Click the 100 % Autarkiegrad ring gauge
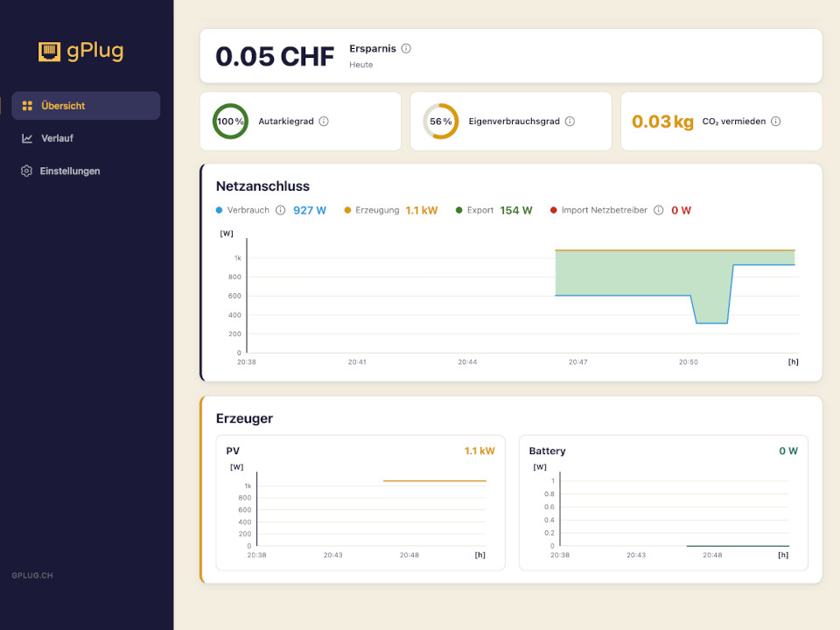 coord(230,121)
